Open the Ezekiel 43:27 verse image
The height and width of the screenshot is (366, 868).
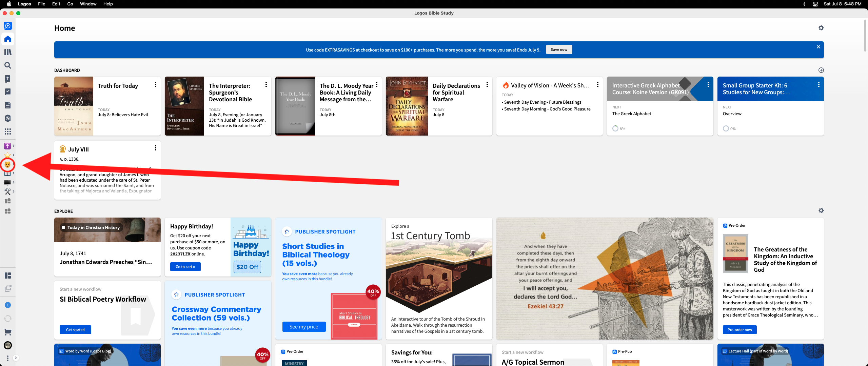point(605,279)
